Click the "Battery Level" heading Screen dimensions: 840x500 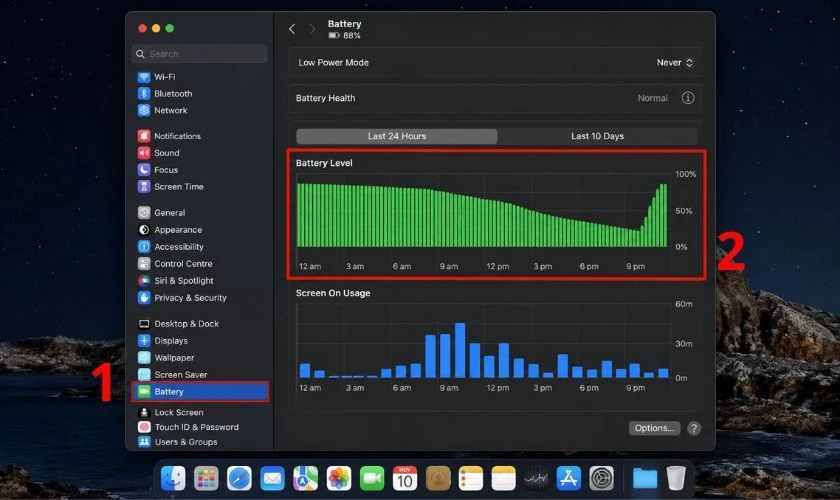click(324, 163)
